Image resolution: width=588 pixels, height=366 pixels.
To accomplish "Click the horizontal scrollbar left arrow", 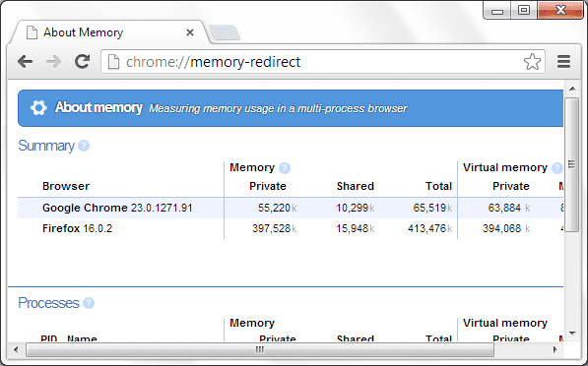I will [x=16, y=350].
